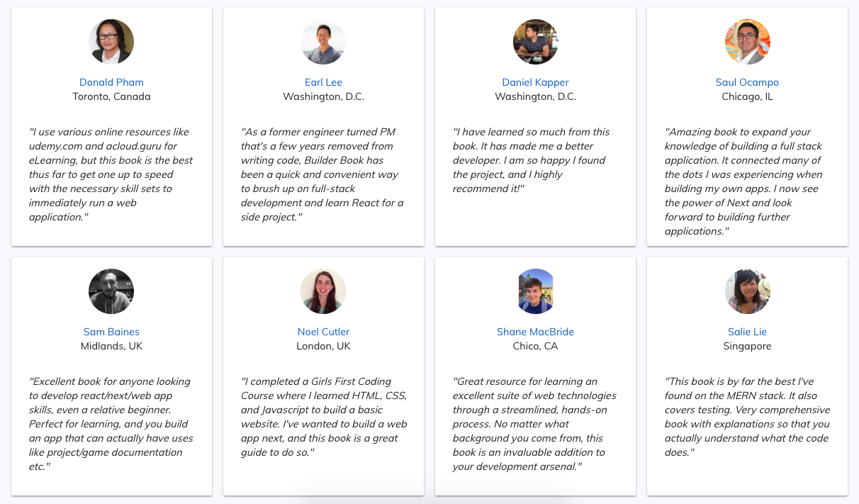The width and height of the screenshot is (859, 504).
Task: Open the Earl Lee name link
Action: (x=323, y=82)
